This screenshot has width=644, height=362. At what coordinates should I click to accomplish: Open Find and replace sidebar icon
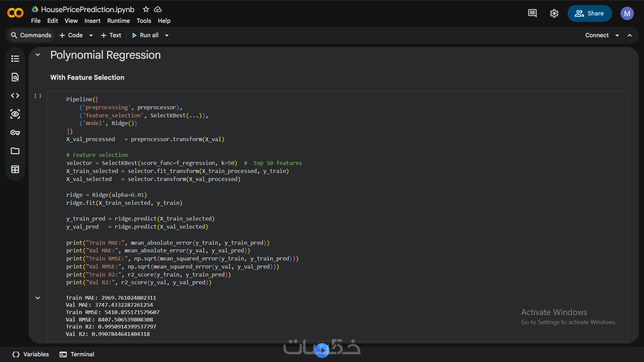pyautogui.click(x=15, y=77)
